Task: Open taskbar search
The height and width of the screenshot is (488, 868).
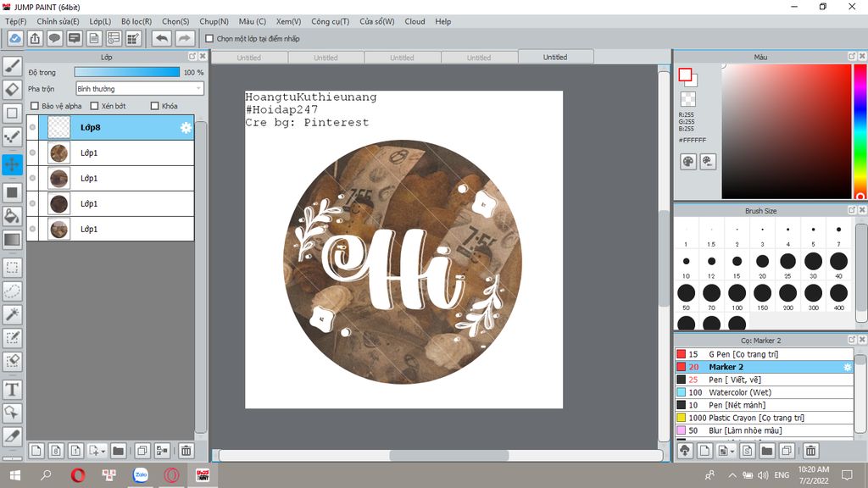Action: click(47, 475)
